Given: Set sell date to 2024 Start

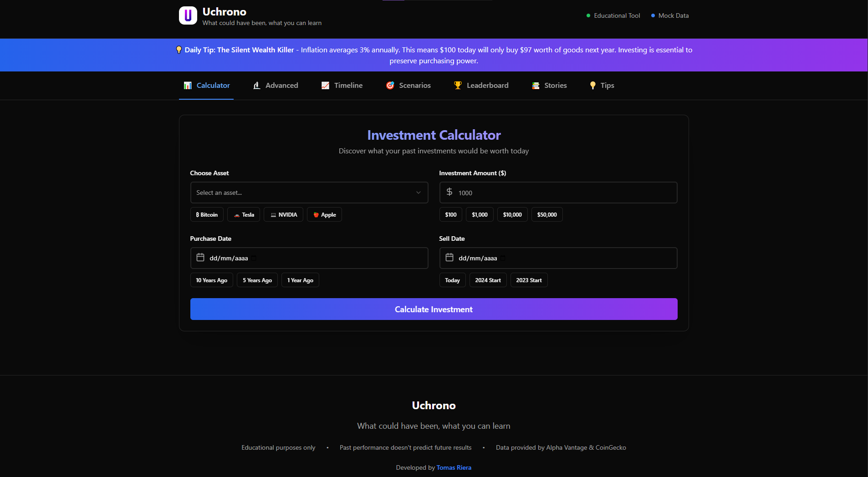Looking at the screenshot, I should tap(488, 280).
